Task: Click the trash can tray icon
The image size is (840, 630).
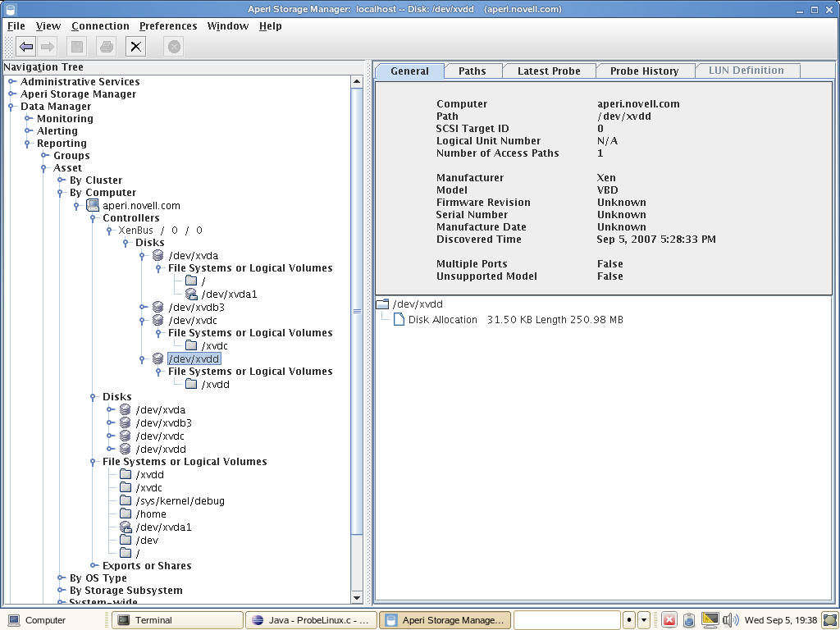Action: 689,620
